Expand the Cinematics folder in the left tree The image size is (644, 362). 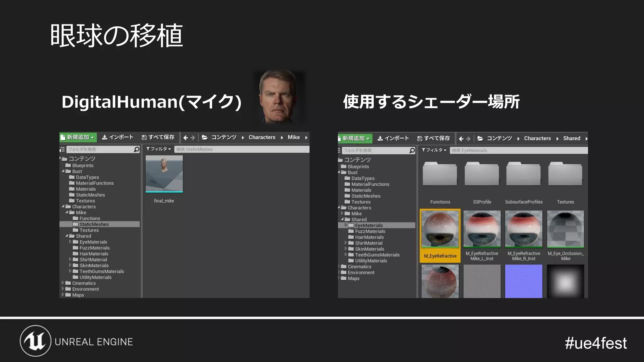(x=63, y=283)
